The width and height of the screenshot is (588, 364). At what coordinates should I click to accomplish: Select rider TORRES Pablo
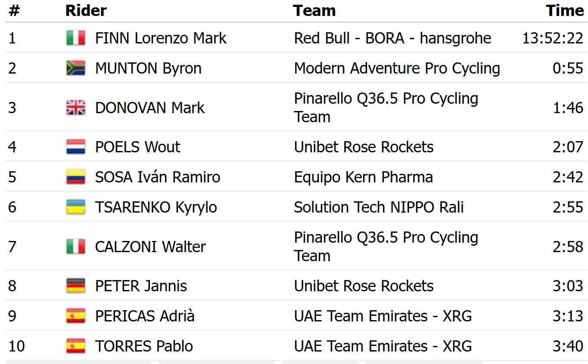coord(144,346)
